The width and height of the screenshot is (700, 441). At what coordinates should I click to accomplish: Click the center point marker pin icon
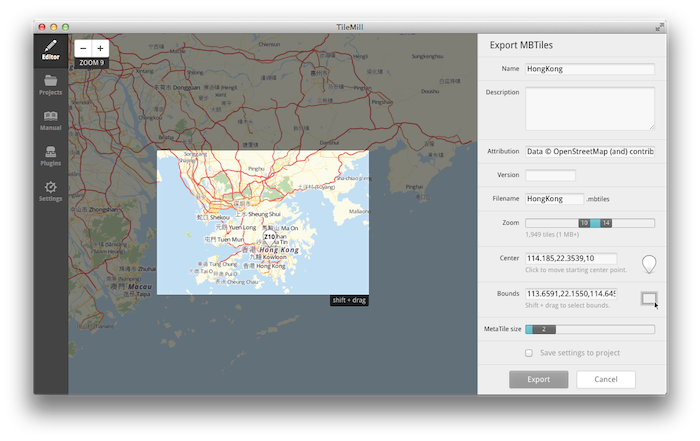coord(649,264)
